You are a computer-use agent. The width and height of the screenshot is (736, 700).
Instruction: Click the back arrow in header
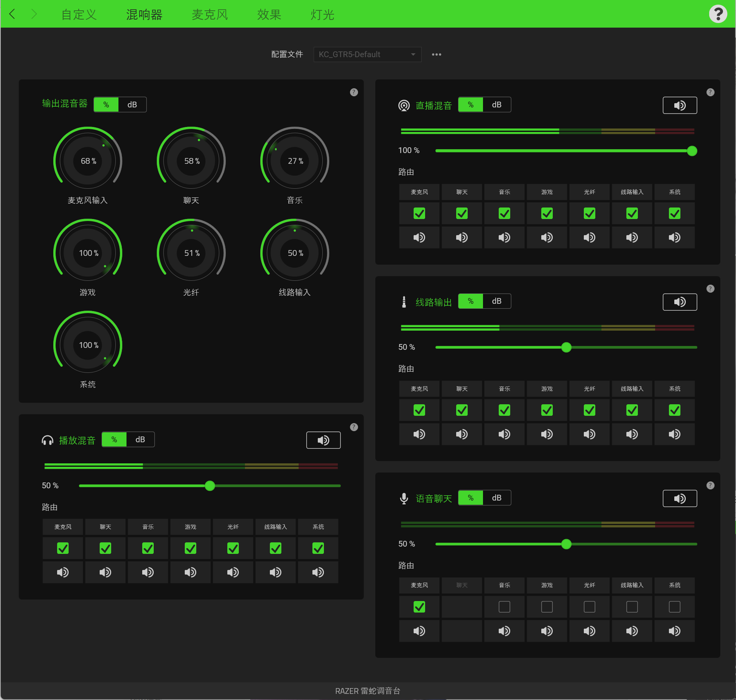click(12, 14)
